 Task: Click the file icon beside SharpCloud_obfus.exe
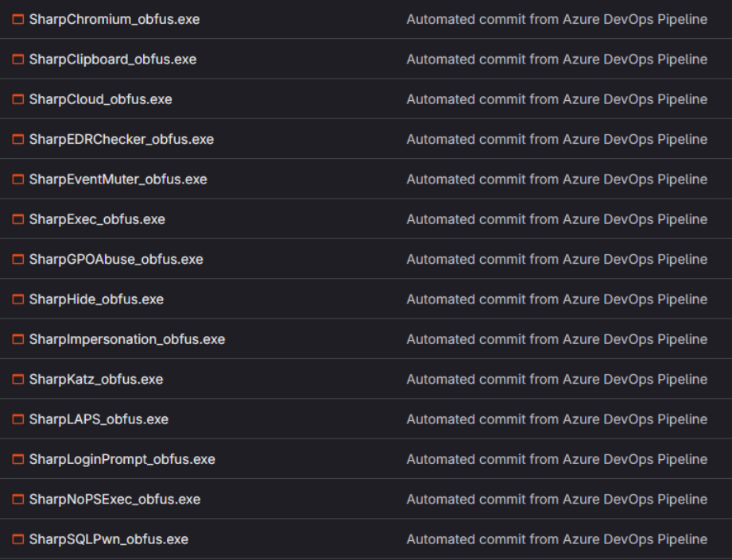(17, 98)
